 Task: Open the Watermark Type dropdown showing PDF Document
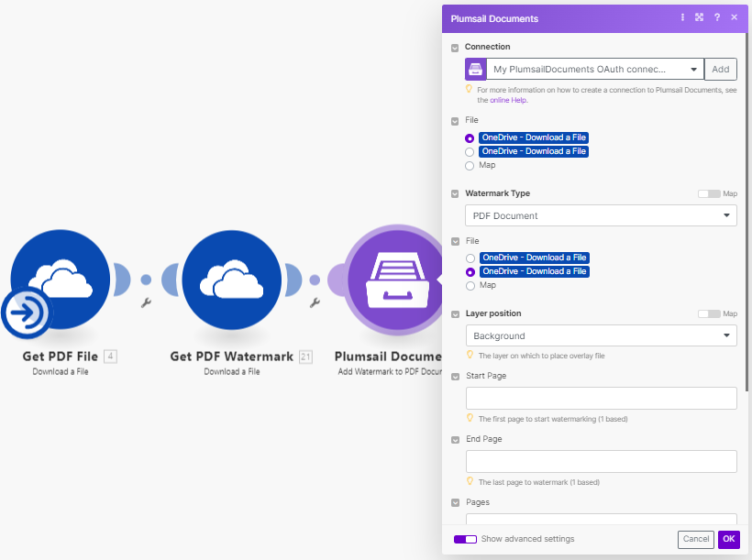pos(601,215)
